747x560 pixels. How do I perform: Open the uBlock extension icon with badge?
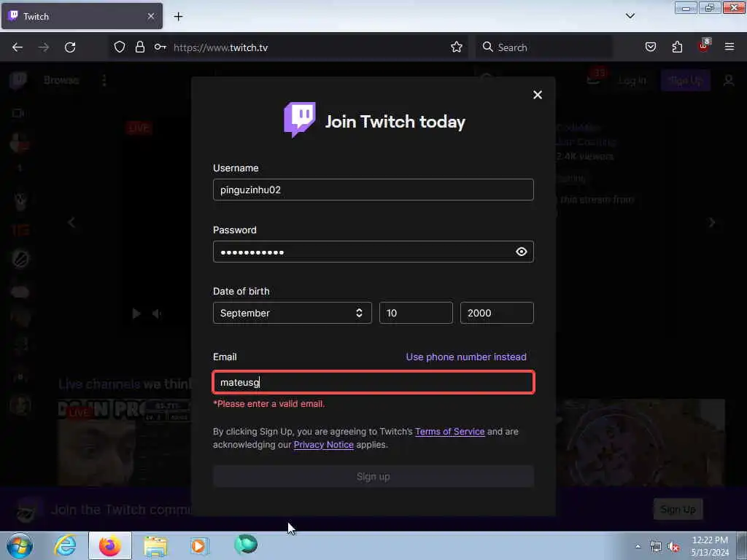(704, 46)
